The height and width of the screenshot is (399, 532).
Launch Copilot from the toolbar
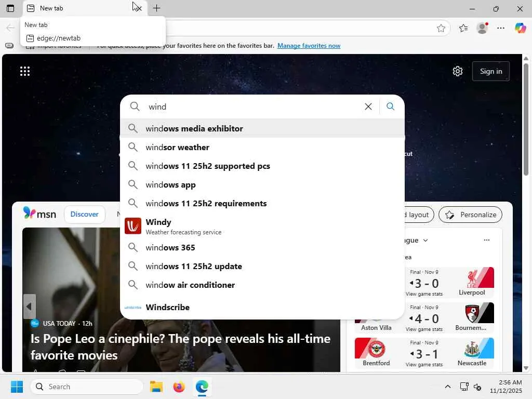coord(520,28)
